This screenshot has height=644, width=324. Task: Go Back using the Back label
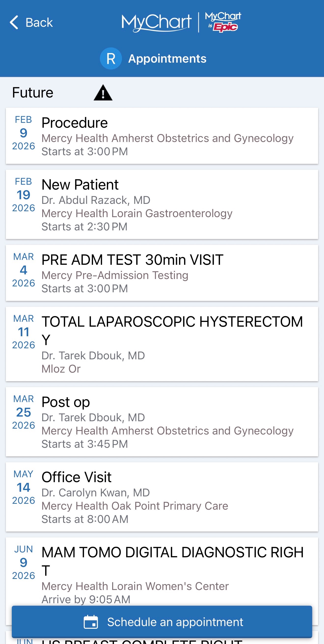point(39,23)
